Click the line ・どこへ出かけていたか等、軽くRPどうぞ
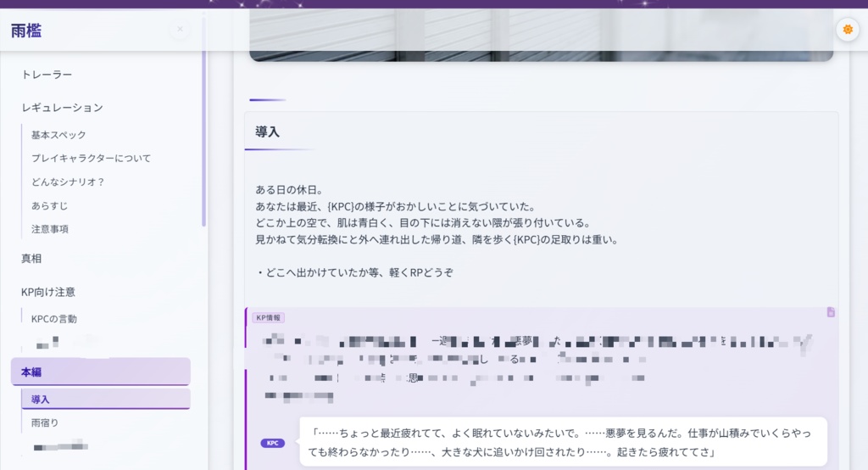The width and height of the screenshot is (868, 470). [354, 272]
